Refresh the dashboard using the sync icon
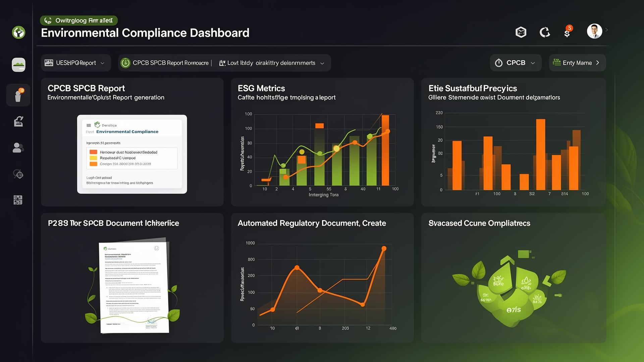The height and width of the screenshot is (362, 644). coord(545,32)
